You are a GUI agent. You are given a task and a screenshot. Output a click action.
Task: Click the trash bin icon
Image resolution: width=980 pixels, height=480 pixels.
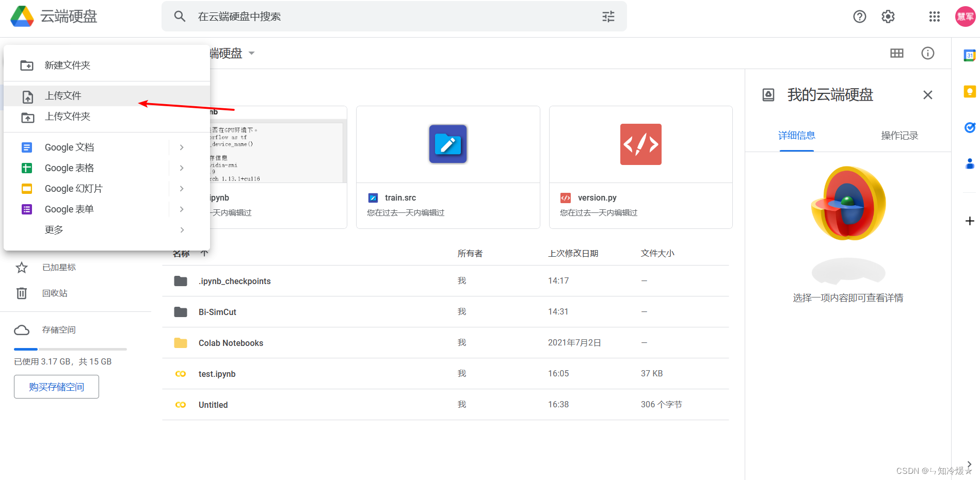[x=22, y=293]
